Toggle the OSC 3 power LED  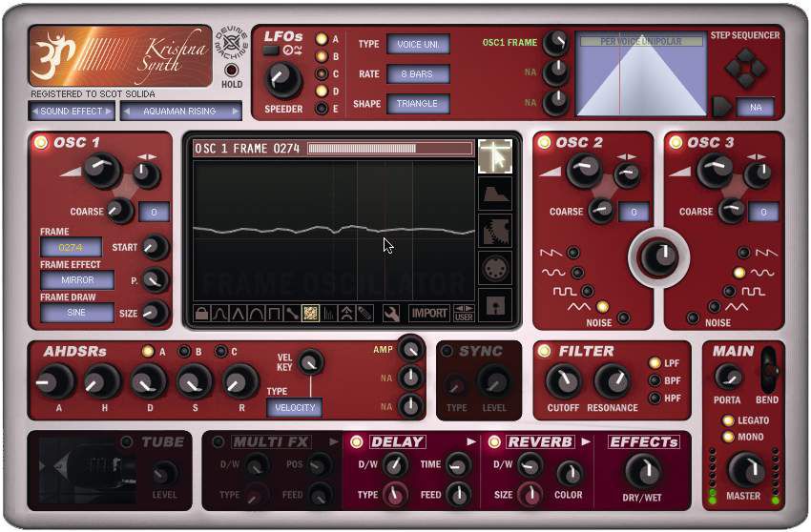pos(675,142)
